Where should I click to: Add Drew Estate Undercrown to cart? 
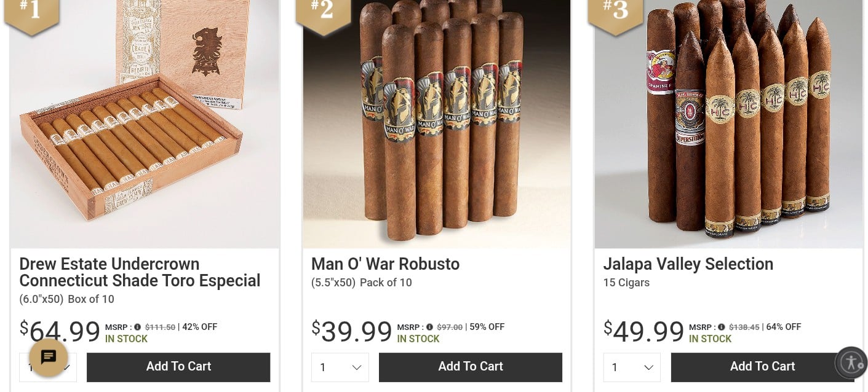178,367
